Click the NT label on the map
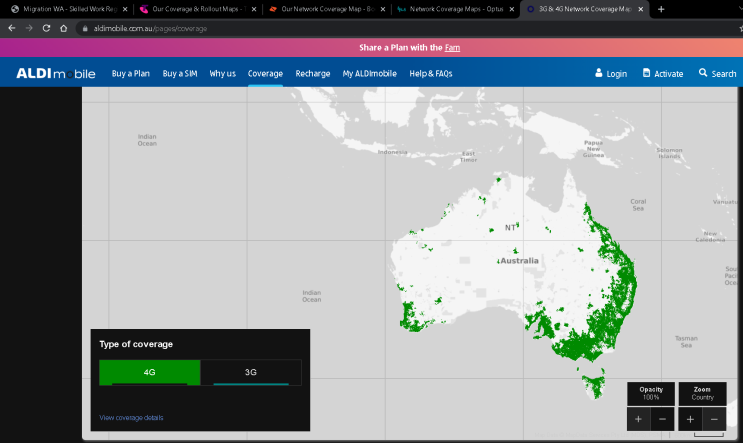The height and width of the screenshot is (443, 743). [x=510, y=228]
